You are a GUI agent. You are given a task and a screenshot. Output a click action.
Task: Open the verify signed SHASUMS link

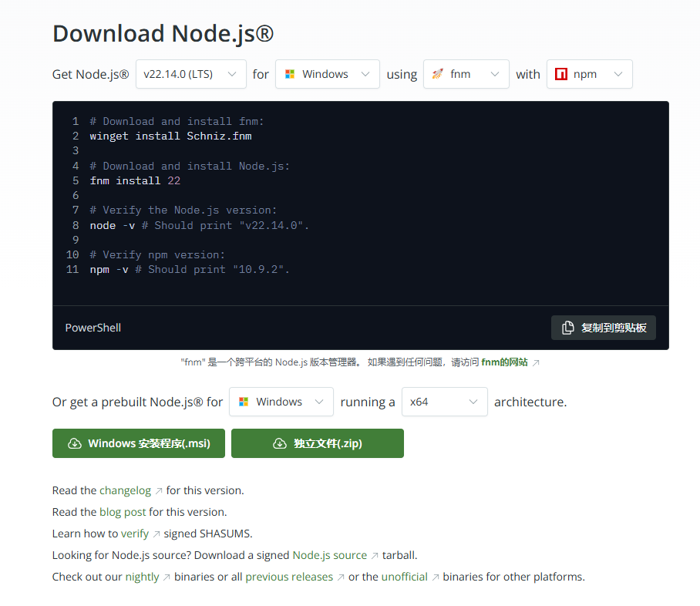click(135, 534)
